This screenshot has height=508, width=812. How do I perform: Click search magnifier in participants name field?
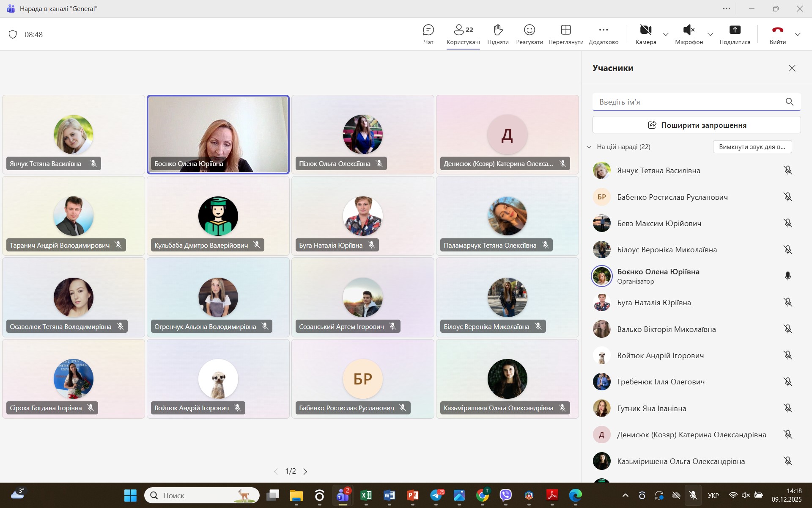point(789,102)
